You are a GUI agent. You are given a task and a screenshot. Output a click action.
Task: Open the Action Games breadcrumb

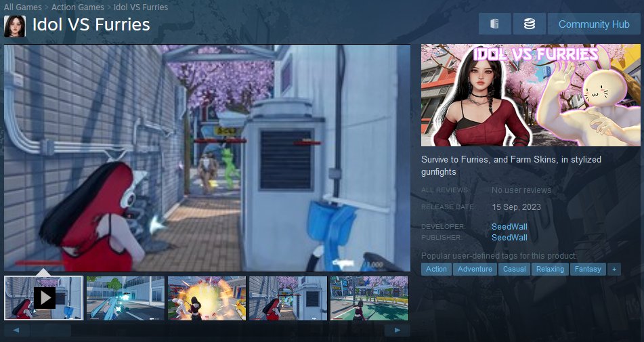pyautogui.click(x=78, y=7)
